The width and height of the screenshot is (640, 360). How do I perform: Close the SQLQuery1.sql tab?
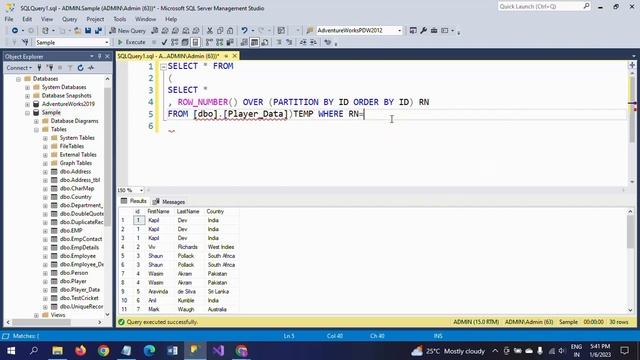[x=235, y=56]
